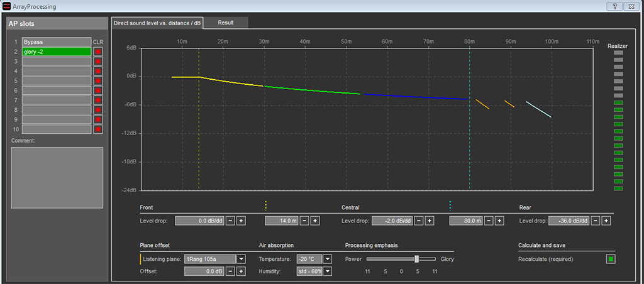Open the Humidity dropdown
644x284 pixels.
[x=327, y=271]
